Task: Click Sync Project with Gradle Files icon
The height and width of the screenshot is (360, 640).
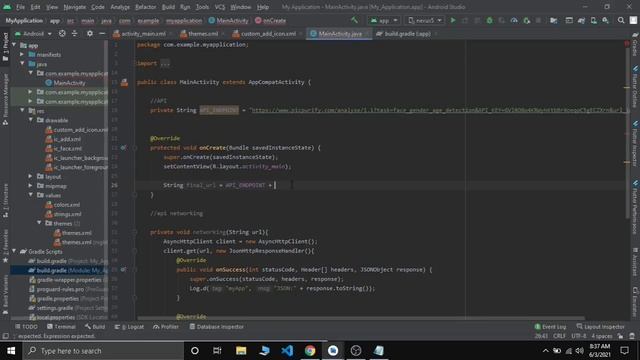Action: [581, 20]
